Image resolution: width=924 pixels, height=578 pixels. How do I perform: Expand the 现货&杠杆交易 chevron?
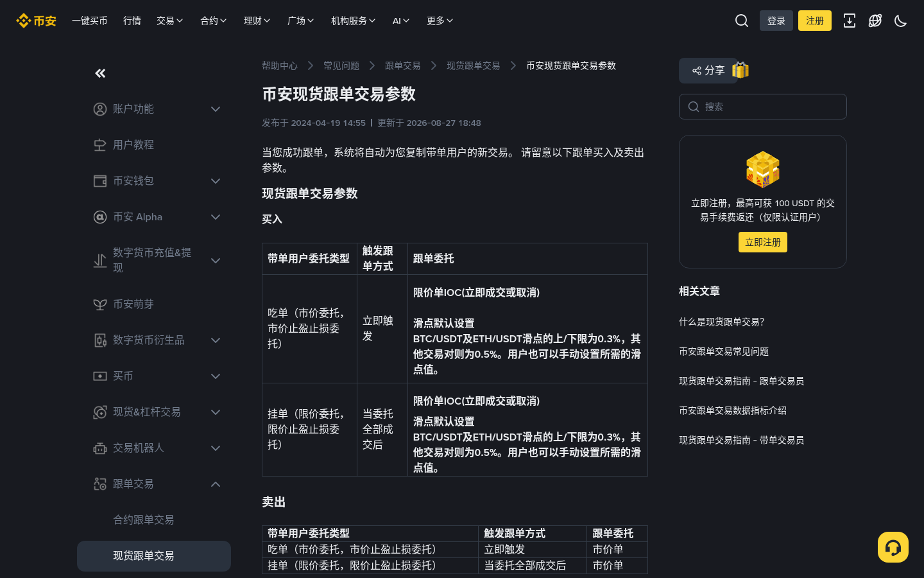216,412
